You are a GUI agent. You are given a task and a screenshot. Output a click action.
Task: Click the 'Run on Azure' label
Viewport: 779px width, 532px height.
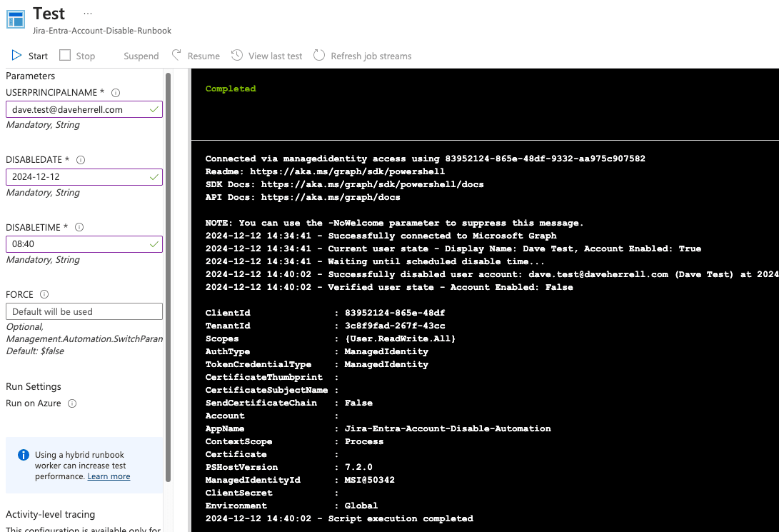click(34, 403)
